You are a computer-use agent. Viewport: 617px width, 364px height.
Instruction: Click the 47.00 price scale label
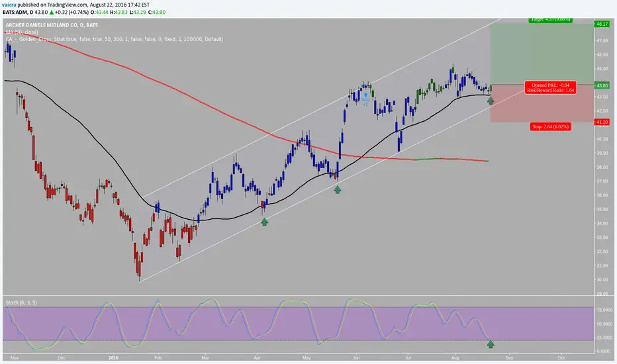(x=602, y=40)
